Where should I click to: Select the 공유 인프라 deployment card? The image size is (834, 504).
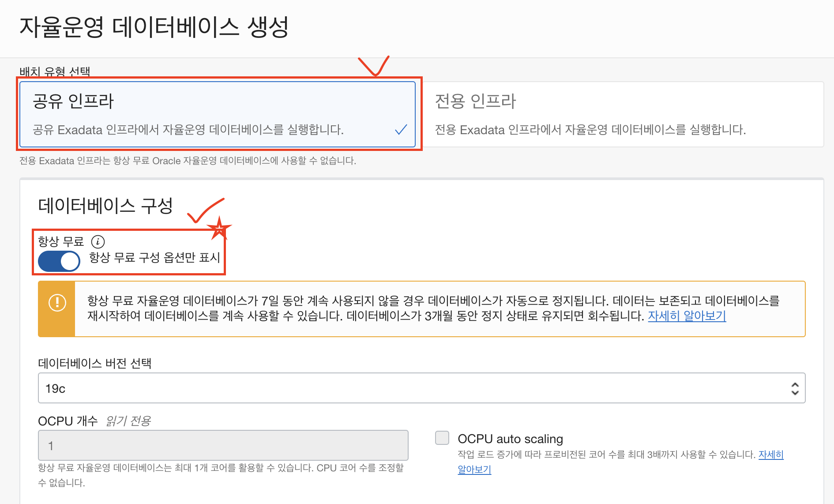(217, 114)
